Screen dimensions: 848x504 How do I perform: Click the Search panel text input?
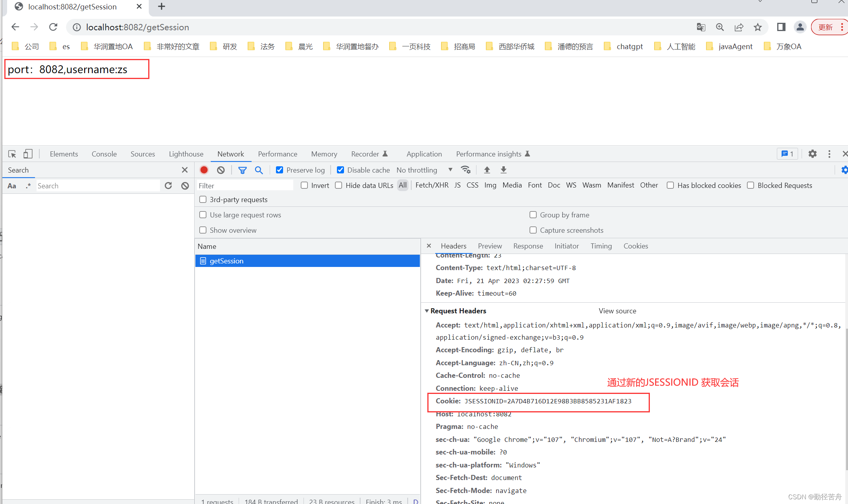tap(98, 186)
